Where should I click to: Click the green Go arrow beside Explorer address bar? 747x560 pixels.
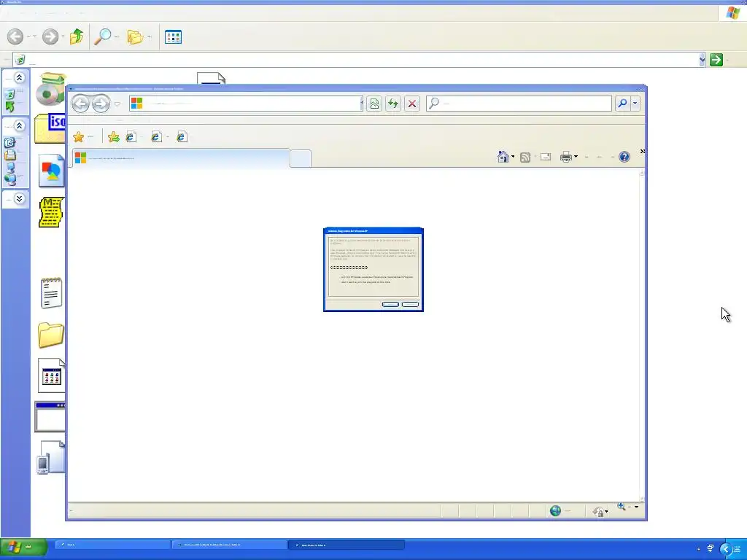coord(716,60)
